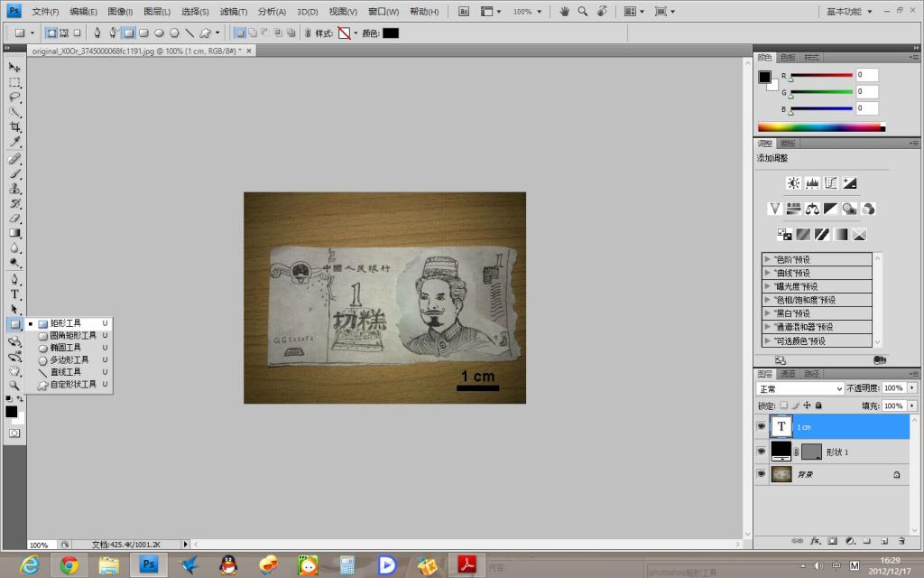Select the Zoom tool in toolbox

(14, 386)
